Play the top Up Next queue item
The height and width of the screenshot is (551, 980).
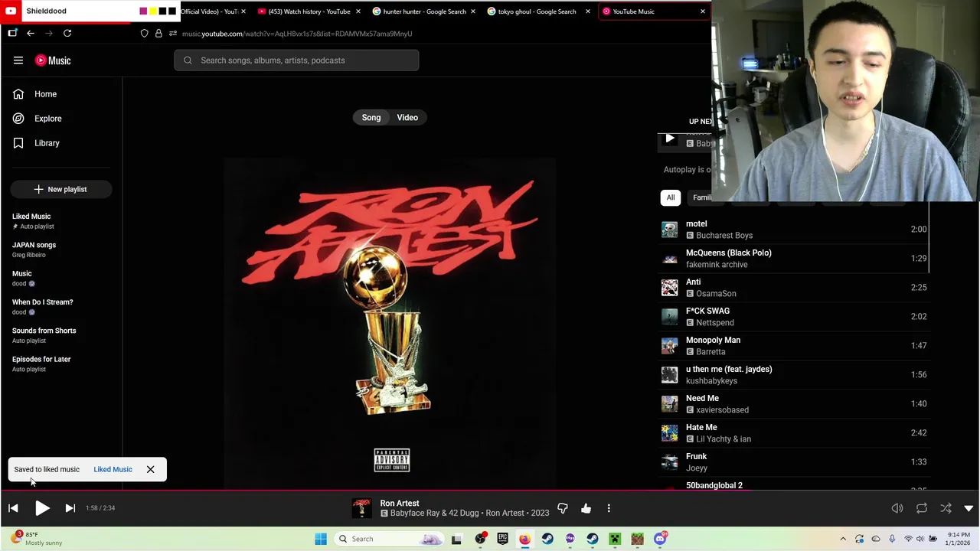pos(670,139)
